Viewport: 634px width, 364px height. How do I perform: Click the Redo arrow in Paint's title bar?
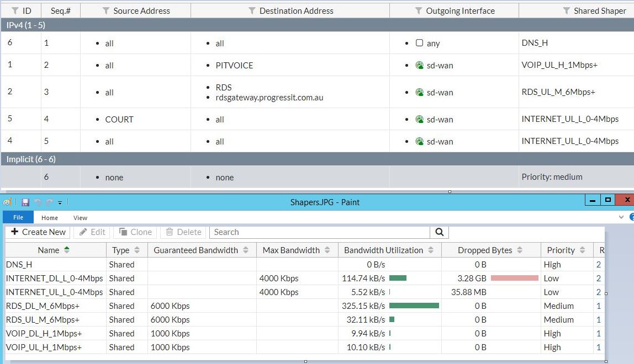49,202
